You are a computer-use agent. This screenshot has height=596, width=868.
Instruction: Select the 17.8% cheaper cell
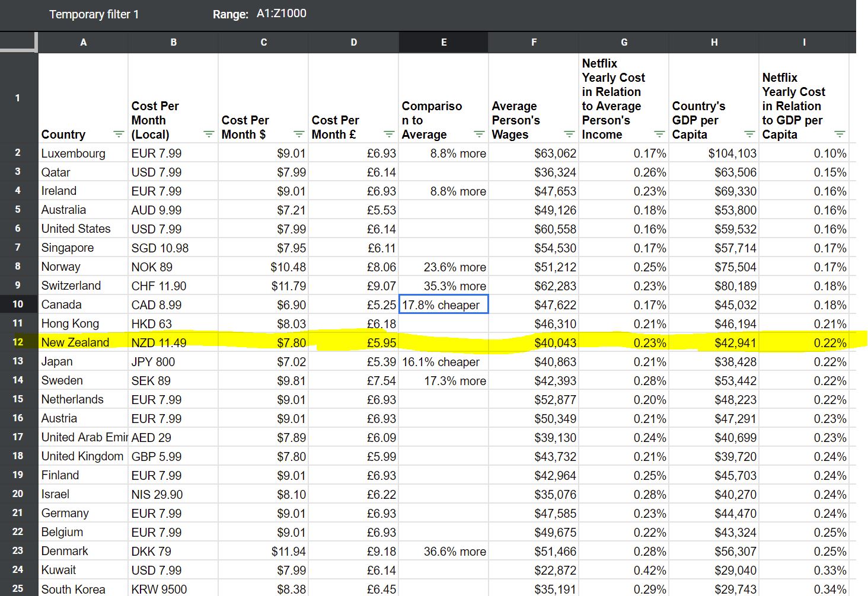(443, 305)
